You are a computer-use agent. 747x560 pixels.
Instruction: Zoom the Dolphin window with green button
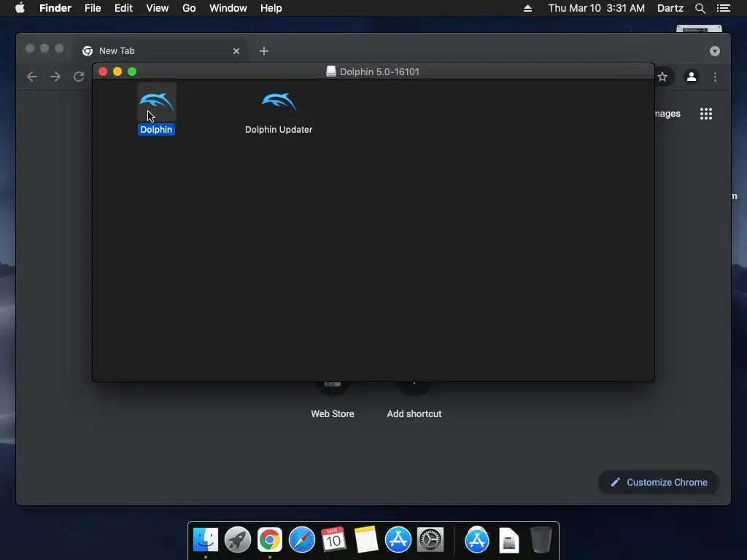(x=132, y=71)
